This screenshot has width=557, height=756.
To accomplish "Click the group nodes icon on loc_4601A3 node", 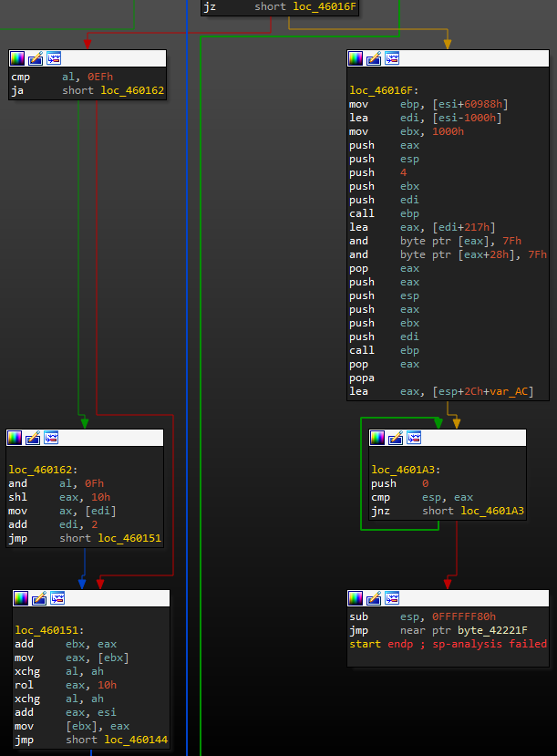I will coord(414,438).
